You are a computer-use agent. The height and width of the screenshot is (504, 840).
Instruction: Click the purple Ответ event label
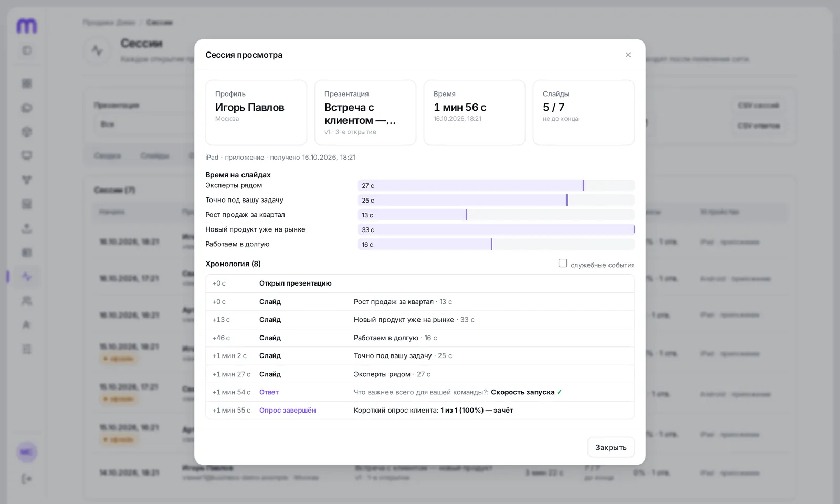(269, 392)
